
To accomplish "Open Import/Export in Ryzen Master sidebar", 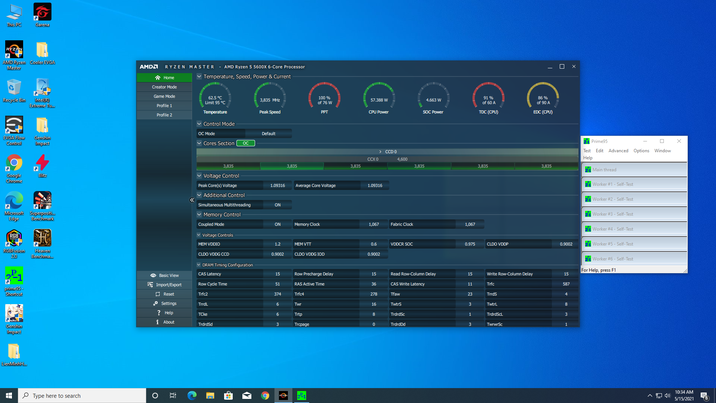I will tap(164, 285).
